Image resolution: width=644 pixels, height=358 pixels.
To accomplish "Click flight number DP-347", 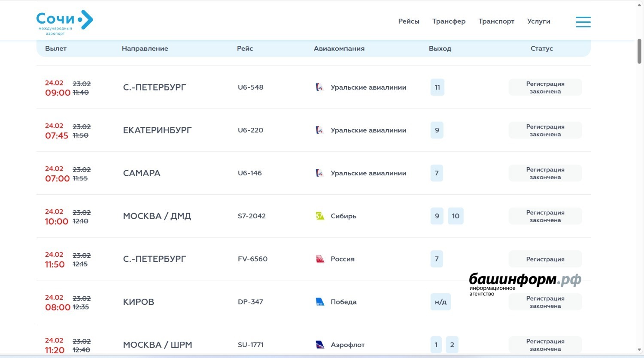I will [250, 302].
